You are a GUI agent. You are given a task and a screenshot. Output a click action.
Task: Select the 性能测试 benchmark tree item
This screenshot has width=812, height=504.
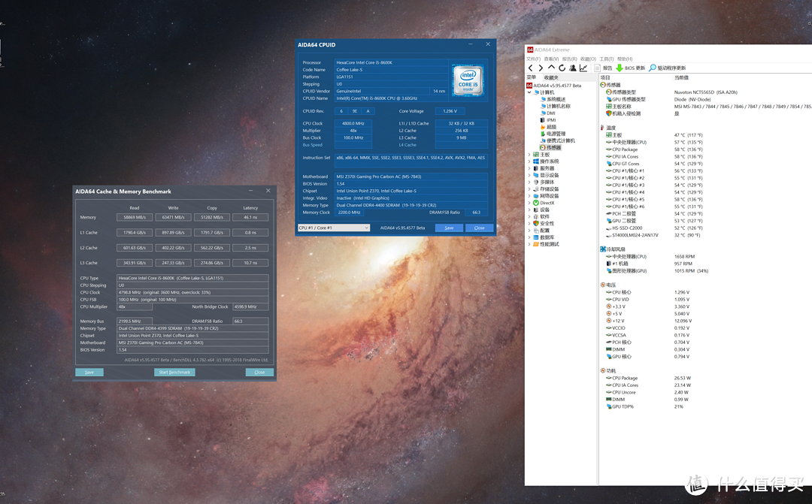coord(547,244)
